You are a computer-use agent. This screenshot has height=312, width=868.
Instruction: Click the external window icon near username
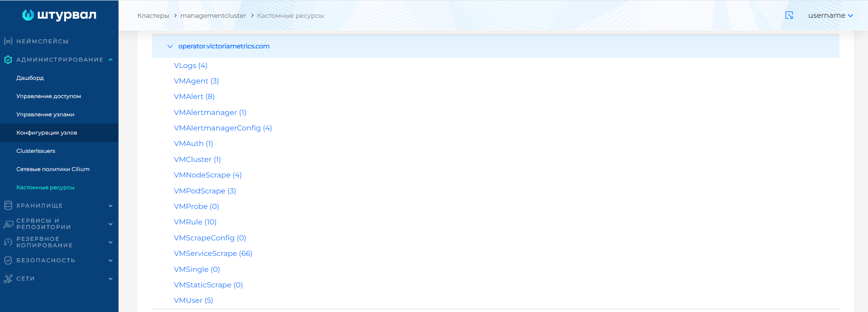click(789, 16)
